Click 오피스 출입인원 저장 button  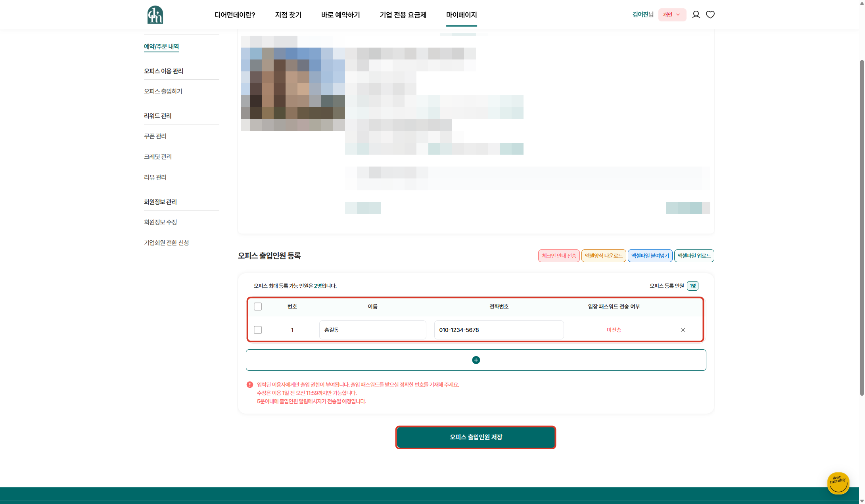(x=476, y=437)
